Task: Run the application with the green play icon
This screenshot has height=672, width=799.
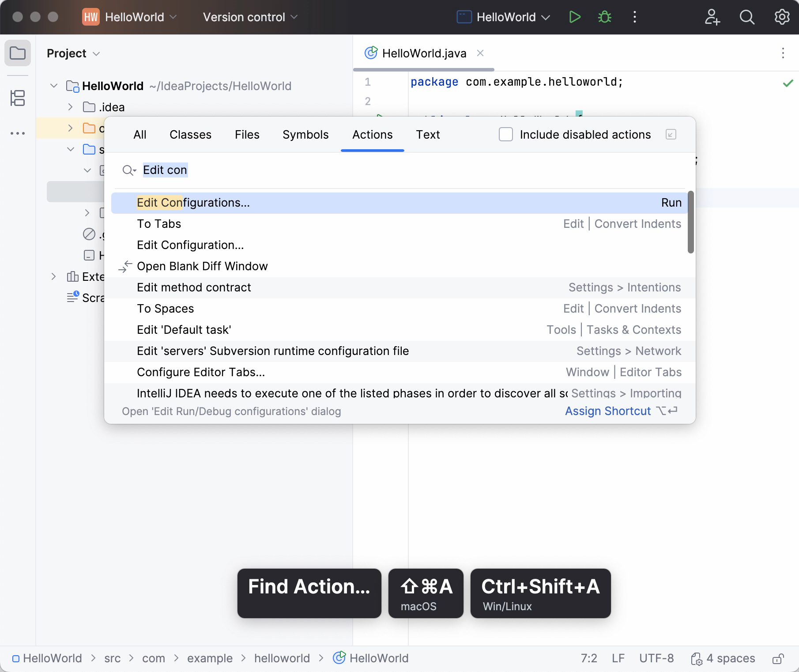Action: (574, 17)
